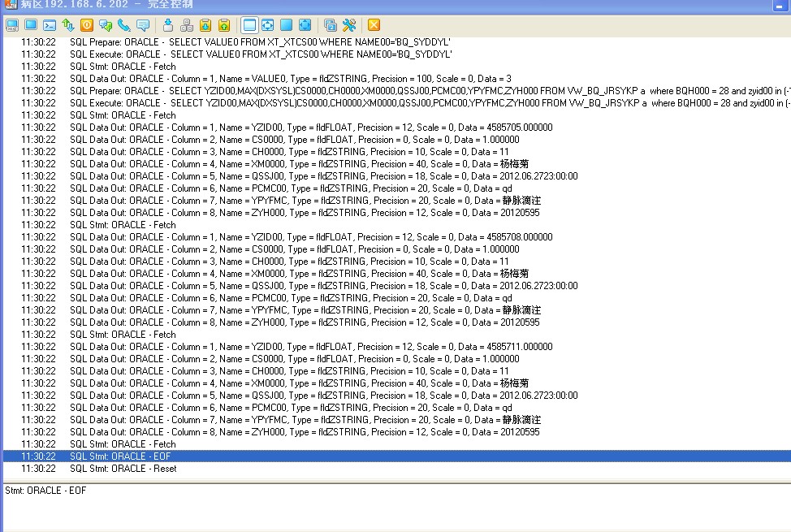
Task: Get remote clipboard with down-arrow clipboard icon
Action: point(205,24)
